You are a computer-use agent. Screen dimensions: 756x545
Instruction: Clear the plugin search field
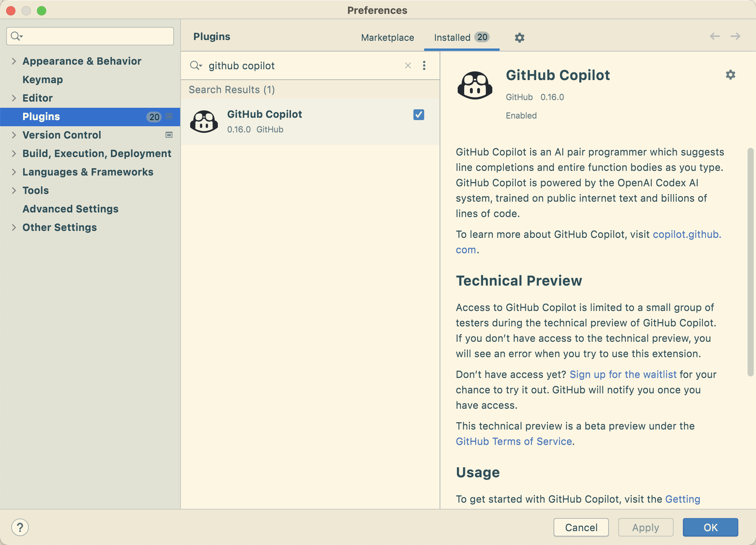[408, 66]
